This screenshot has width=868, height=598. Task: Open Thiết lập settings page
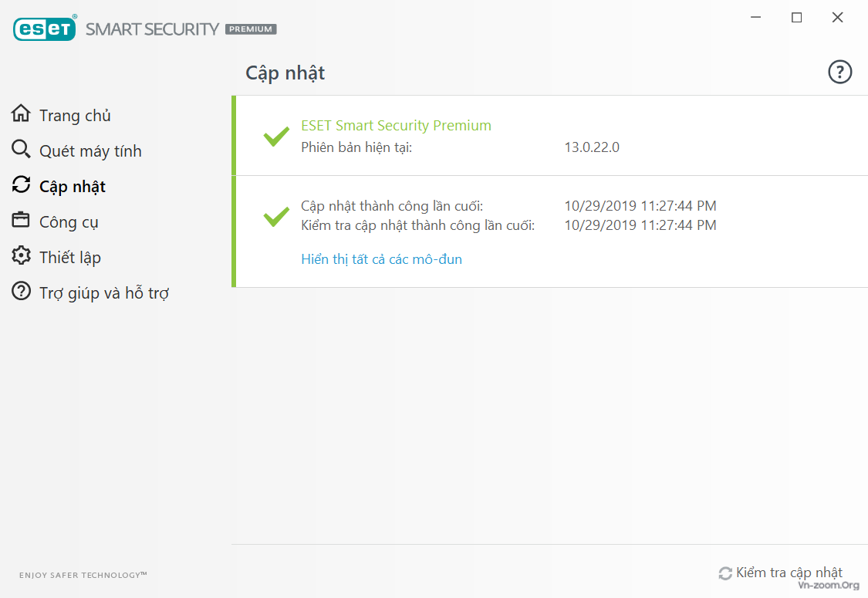coord(69,258)
